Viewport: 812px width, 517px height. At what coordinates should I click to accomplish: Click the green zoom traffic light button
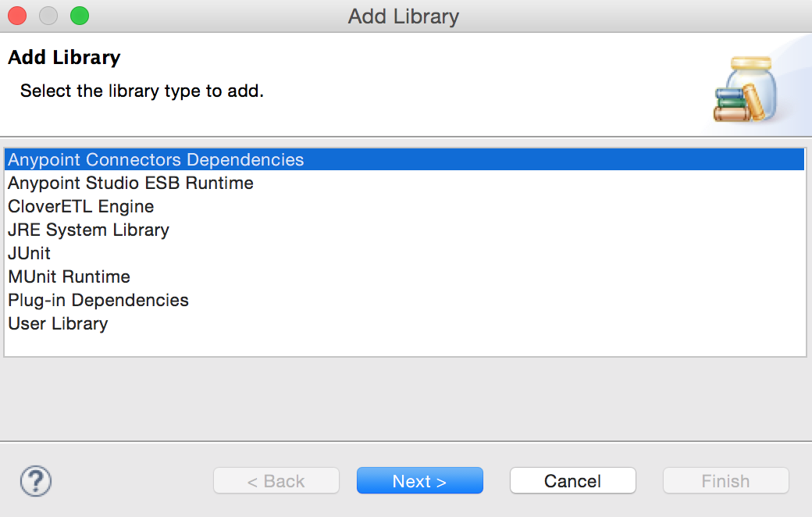[79, 15]
